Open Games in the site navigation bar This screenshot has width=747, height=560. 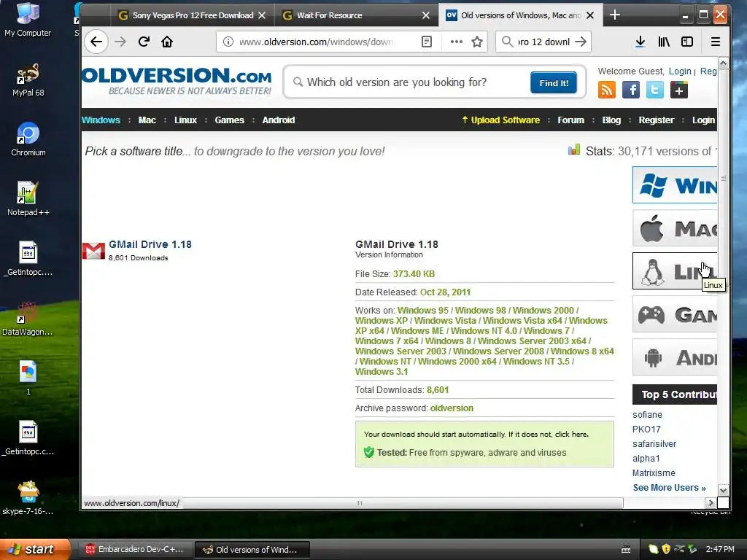click(229, 120)
